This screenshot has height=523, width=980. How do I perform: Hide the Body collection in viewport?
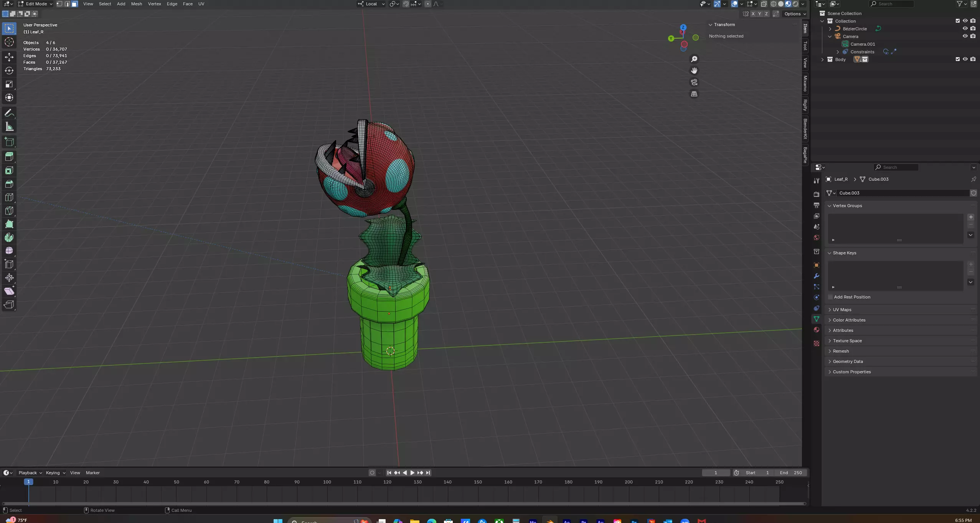(965, 59)
